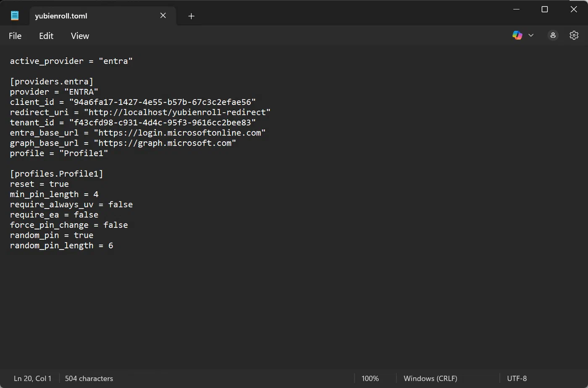Click the graph_base_url line

point(123,143)
